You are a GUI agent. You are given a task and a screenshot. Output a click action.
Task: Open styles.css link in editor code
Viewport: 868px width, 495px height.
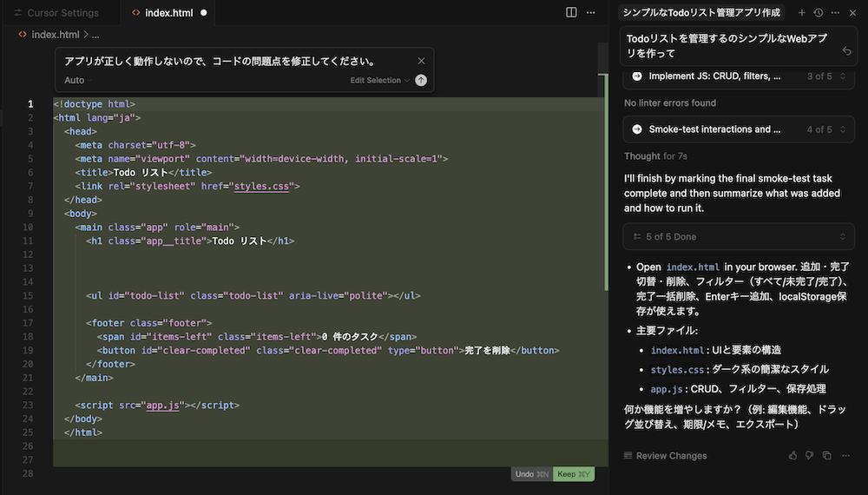click(261, 186)
